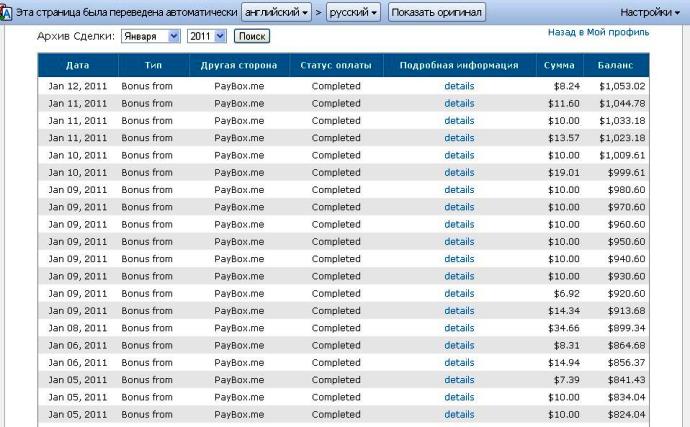Click the amount $34.66
This screenshot has height=427, width=690.
click(x=564, y=328)
